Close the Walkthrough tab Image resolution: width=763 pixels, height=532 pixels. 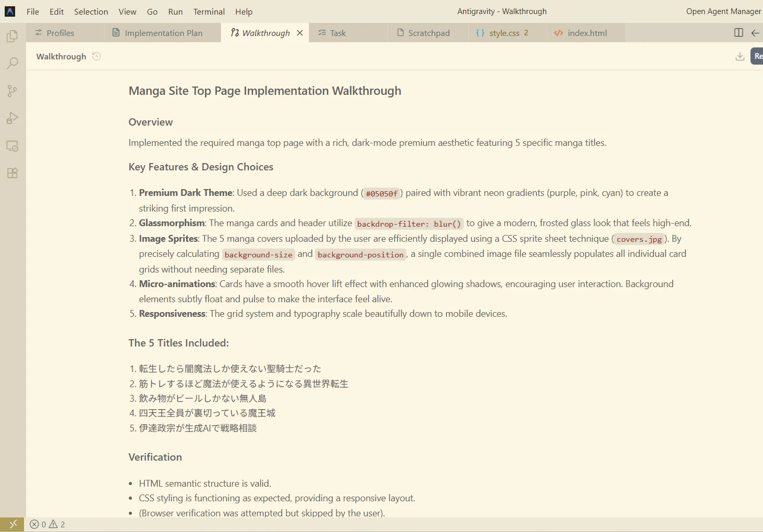click(x=300, y=33)
